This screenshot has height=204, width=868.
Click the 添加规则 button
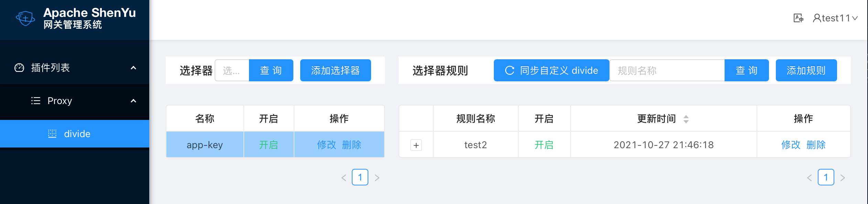pos(806,70)
